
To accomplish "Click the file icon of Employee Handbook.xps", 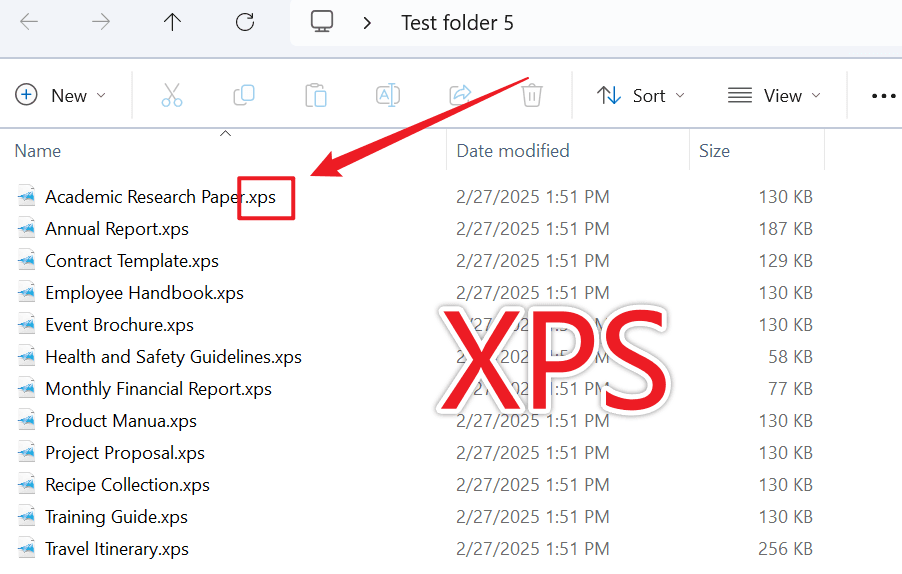I will click(26, 293).
